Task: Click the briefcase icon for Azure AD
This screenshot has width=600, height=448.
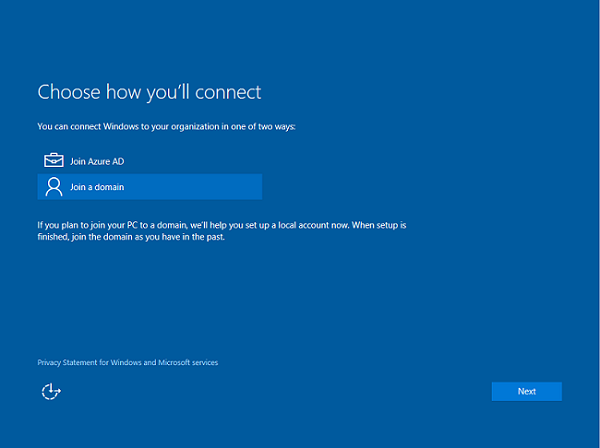Action: pyautogui.click(x=53, y=161)
